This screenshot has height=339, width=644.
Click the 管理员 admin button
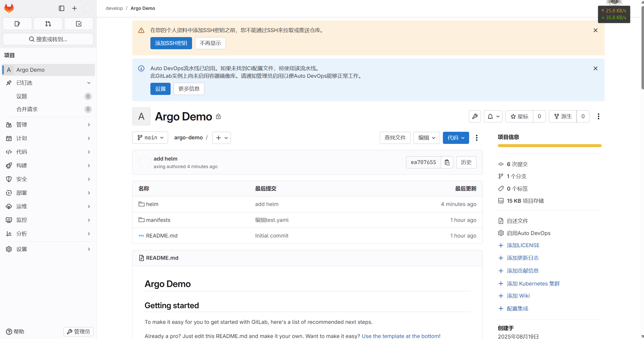tap(78, 331)
